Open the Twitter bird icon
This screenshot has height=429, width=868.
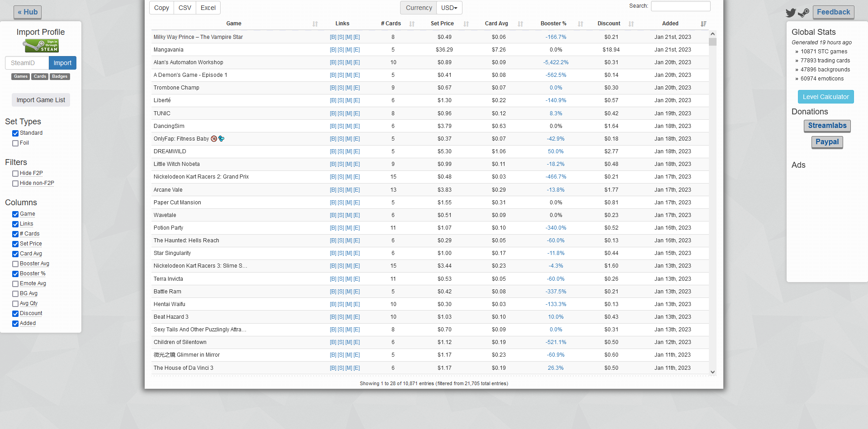[790, 13]
